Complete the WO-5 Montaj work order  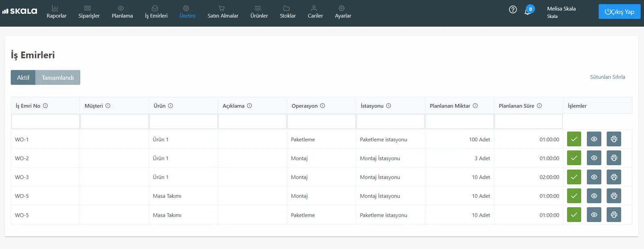click(x=574, y=196)
